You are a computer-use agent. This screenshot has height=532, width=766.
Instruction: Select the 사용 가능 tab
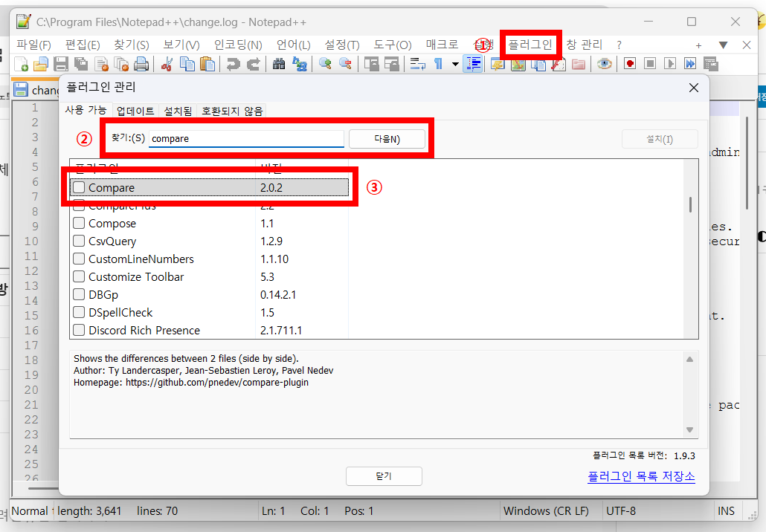pyautogui.click(x=86, y=110)
